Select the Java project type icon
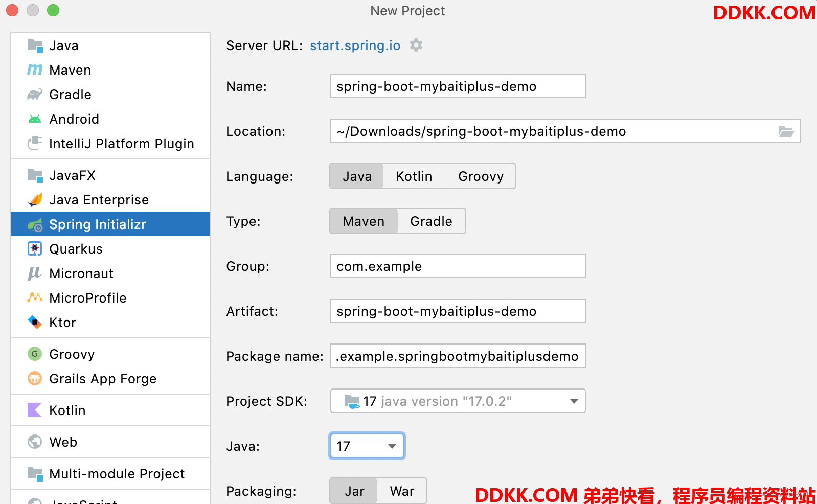The width and height of the screenshot is (817, 504). 35,45
